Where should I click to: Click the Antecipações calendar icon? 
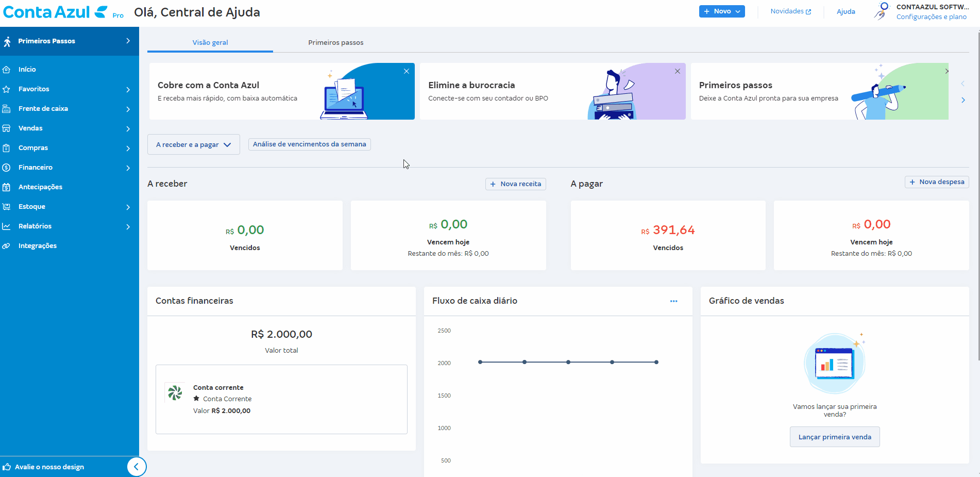point(7,187)
